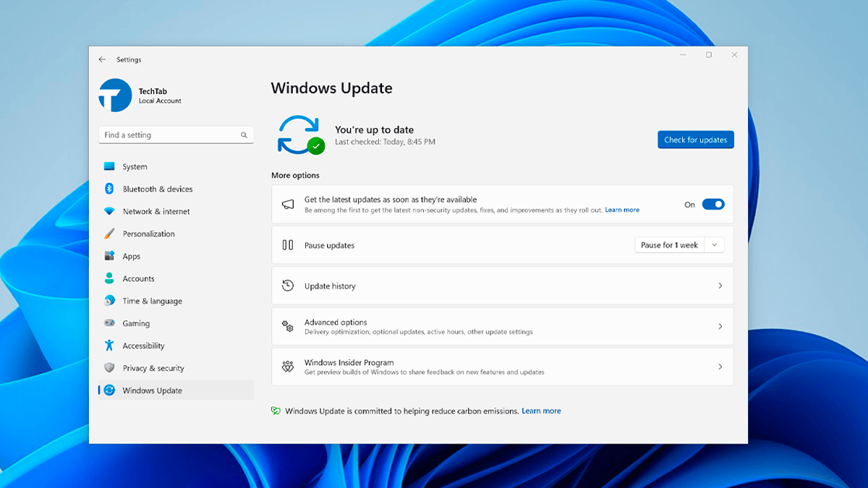This screenshot has height=488, width=868.
Task: Click the gears icon for Advanced options
Action: (288, 326)
